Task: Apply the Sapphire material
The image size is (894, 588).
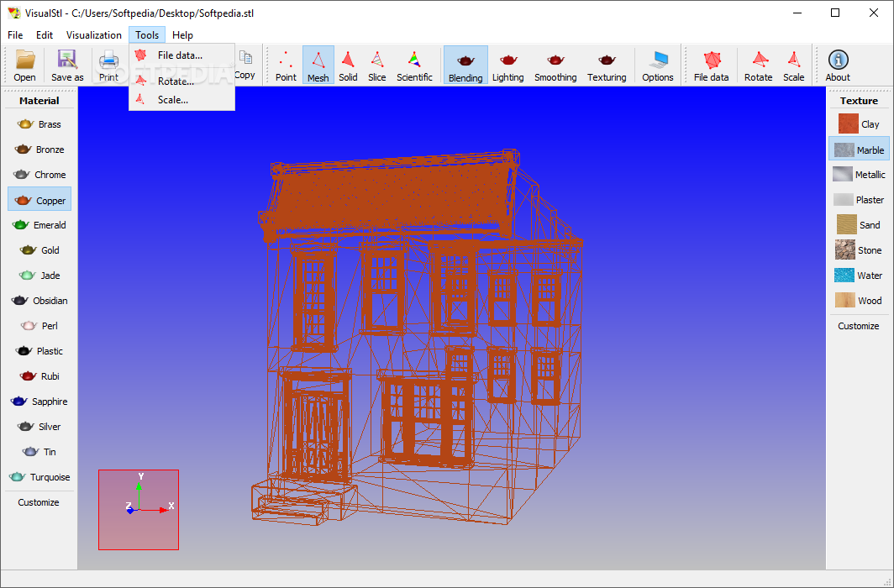Action: point(39,402)
